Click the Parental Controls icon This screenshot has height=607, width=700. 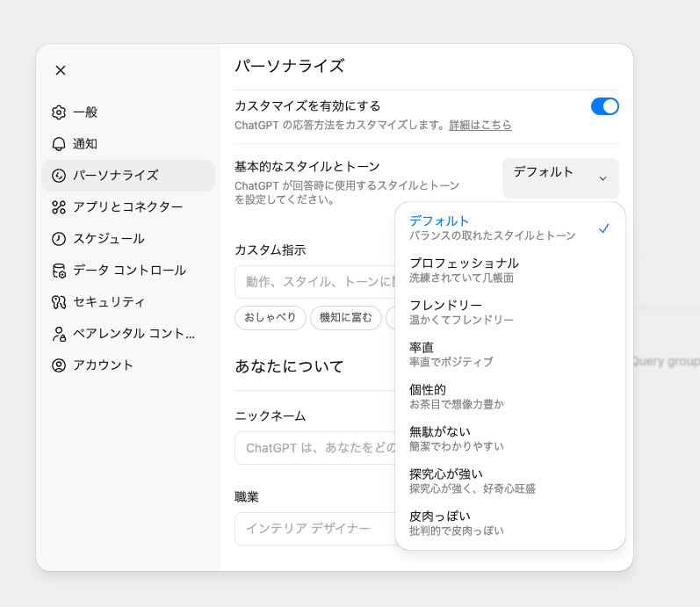point(59,334)
